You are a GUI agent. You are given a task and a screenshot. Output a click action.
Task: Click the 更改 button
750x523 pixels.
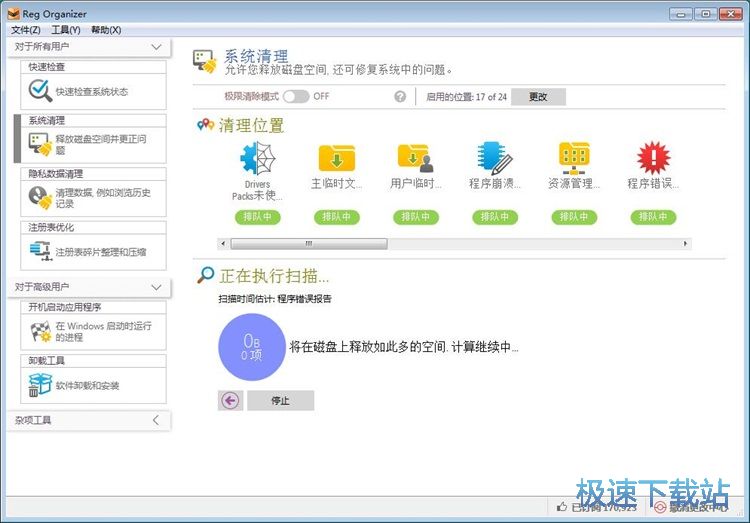(538, 97)
